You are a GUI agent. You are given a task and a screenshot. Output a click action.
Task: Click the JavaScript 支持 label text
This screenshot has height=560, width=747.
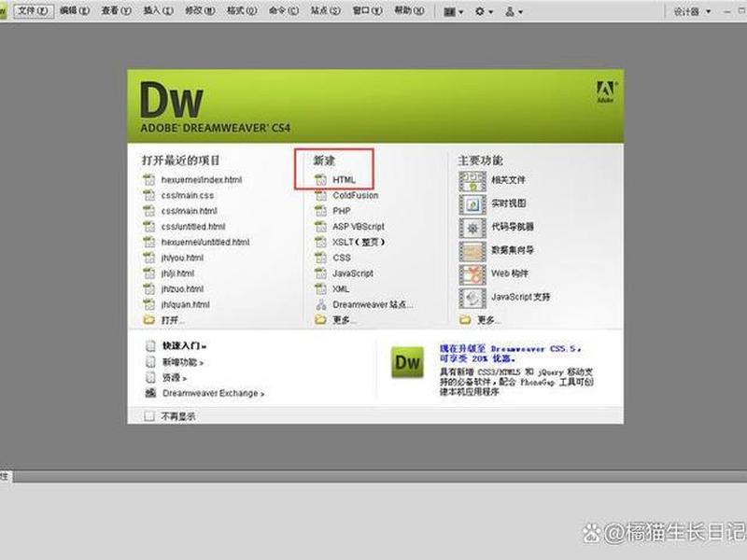(521, 297)
